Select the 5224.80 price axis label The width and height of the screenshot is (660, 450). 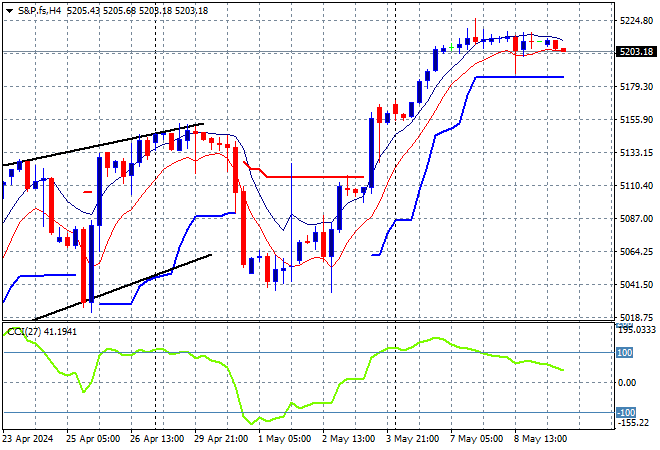click(636, 20)
